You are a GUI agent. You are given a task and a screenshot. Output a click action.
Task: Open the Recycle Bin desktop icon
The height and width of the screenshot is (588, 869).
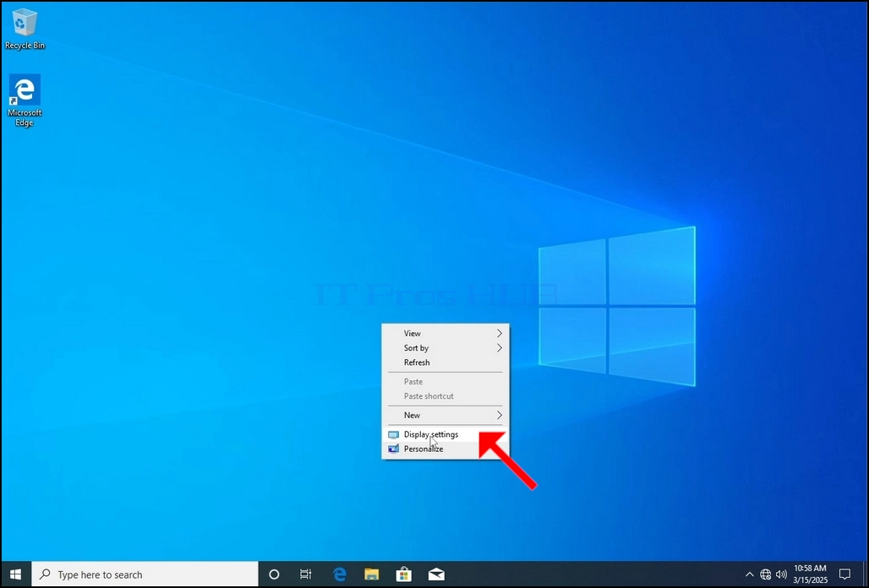pyautogui.click(x=24, y=30)
